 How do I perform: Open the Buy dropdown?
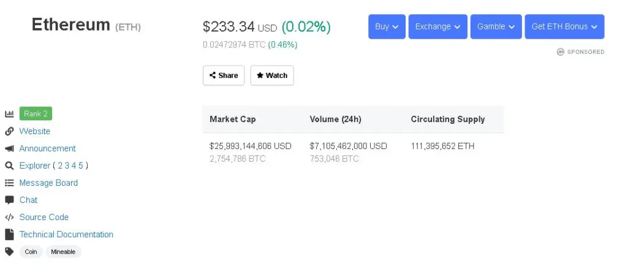[387, 27]
